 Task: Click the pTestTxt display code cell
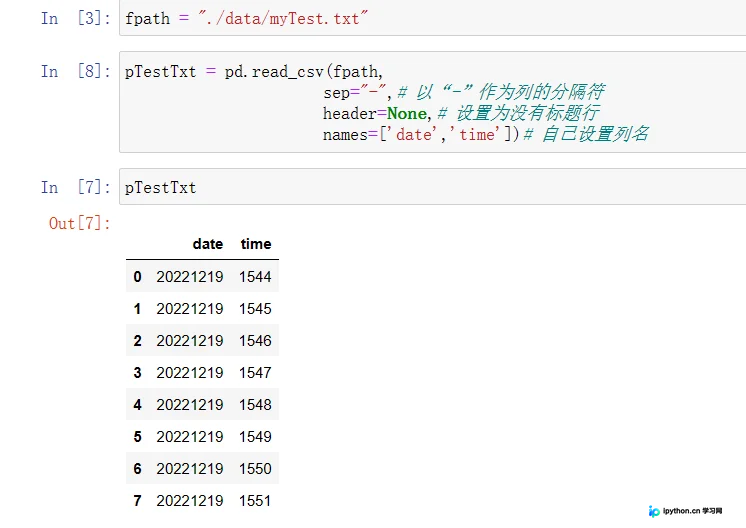coord(432,187)
